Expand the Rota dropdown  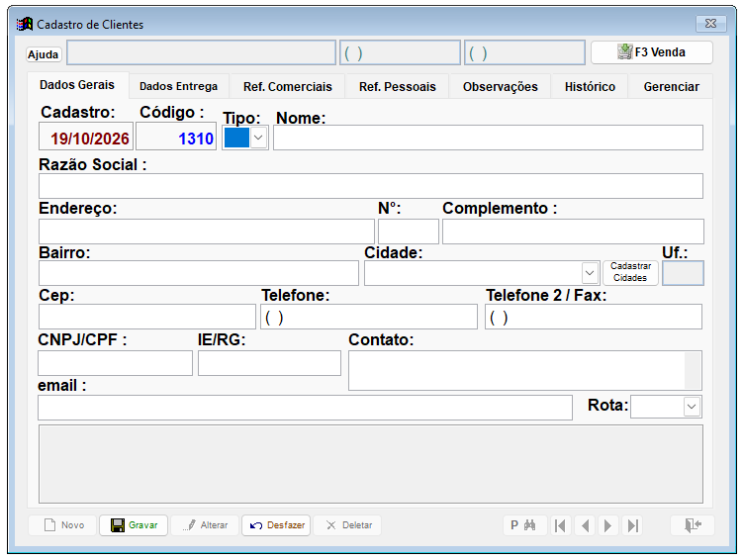click(692, 407)
